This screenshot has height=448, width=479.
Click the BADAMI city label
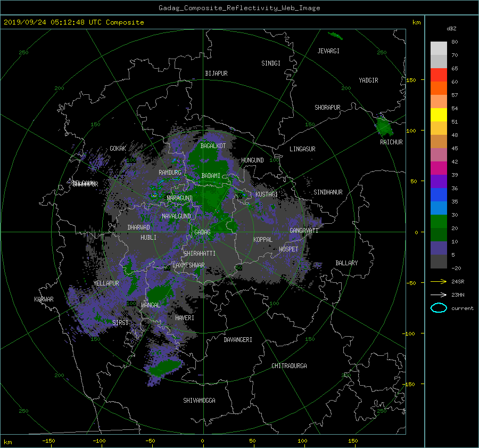click(211, 176)
